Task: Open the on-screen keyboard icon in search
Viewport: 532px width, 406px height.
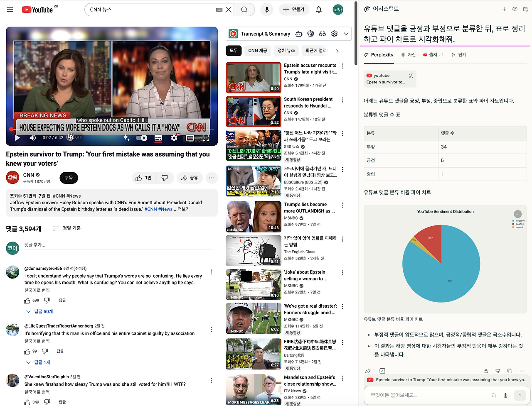Action: tap(219, 10)
